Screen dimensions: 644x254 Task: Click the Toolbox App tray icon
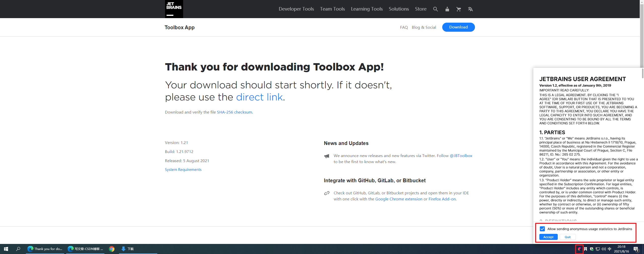(579, 249)
